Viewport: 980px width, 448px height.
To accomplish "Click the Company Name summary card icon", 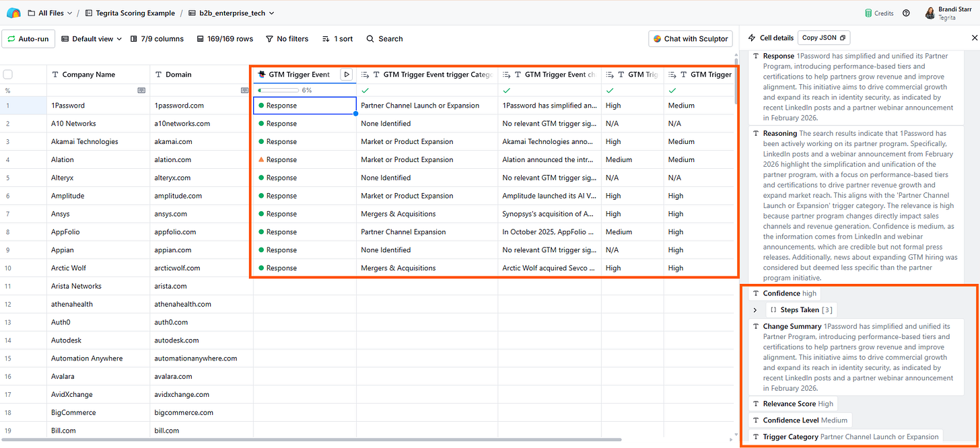I will click(x=141, y=90).
